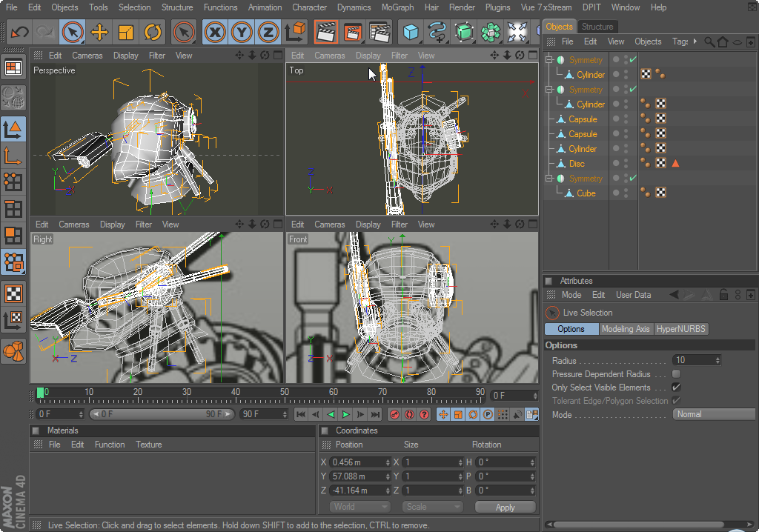Expand hidden Objects manager menus via arrow
This screenshot has width=759, height=532.
(x=695, y=41)
